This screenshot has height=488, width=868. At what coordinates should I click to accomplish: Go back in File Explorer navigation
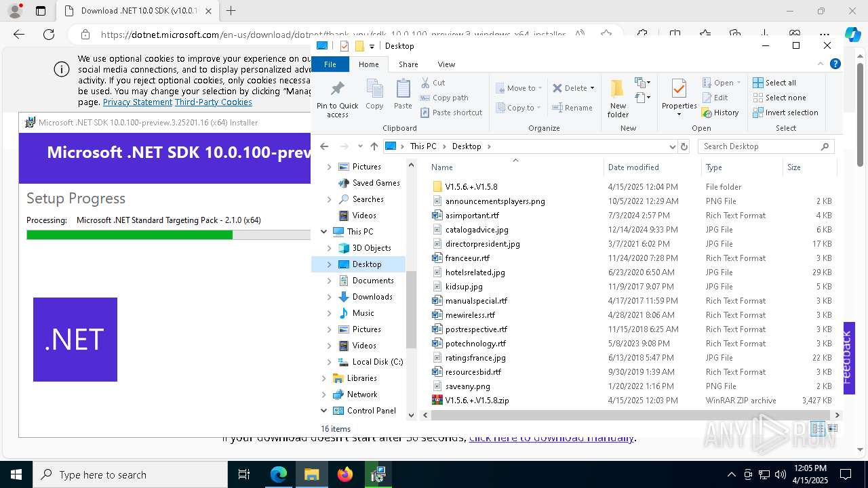coord(324,146)
